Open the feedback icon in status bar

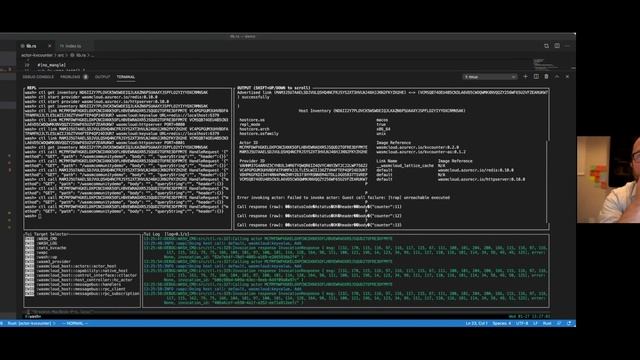[x=559, y=324]
